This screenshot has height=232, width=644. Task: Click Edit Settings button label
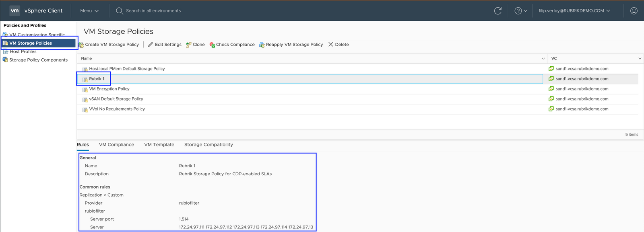click(168, 45)
